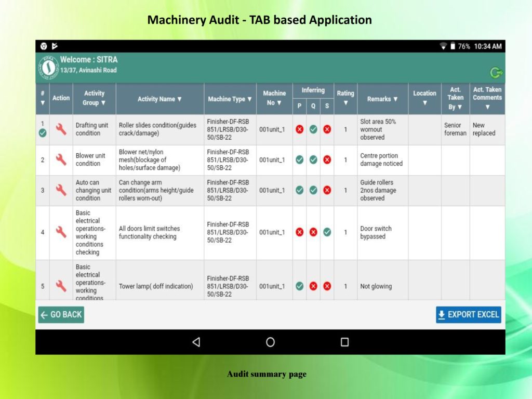Click the 10:34 AM clock

click(487, 46)
